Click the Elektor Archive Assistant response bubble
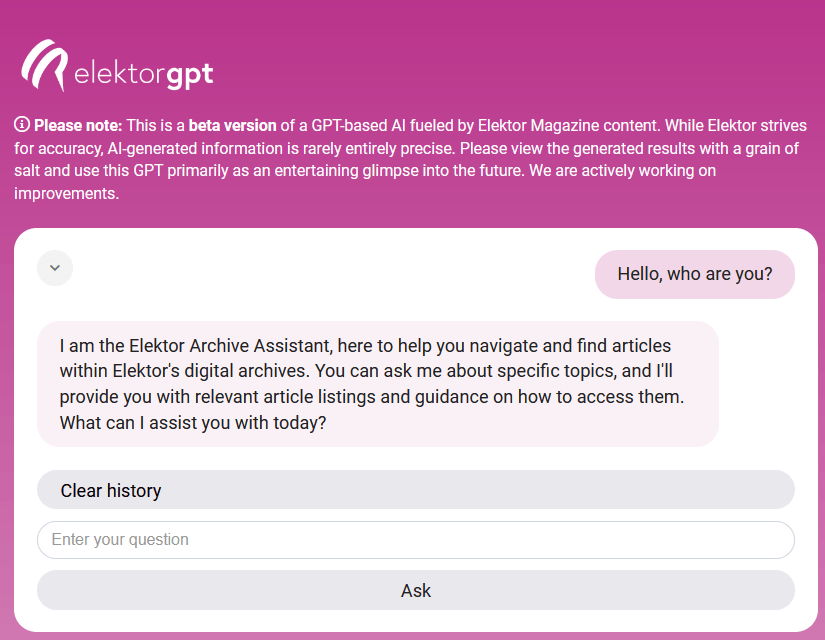The width and height of the screenshot is (825, 640). point(378,383)
